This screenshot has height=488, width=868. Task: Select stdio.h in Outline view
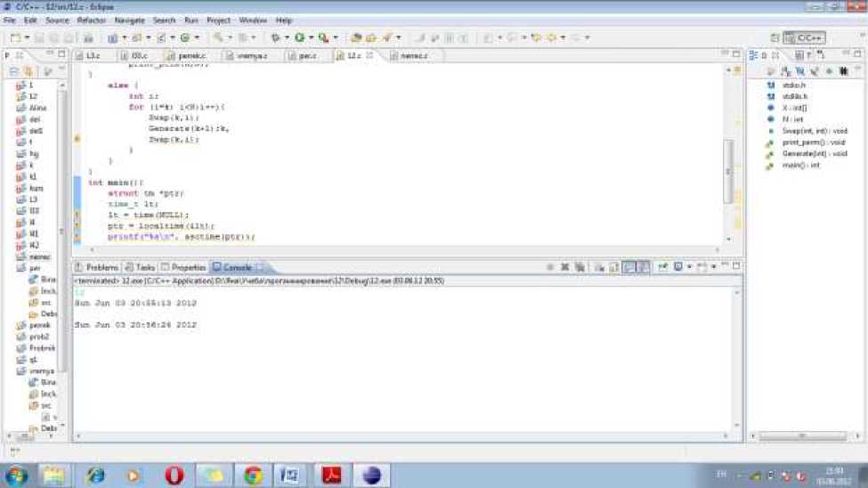click(x=787, y=85)
